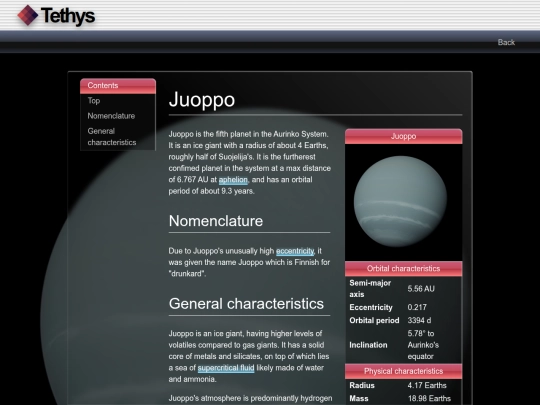540x405 pixels.
Task: Select the Semi-major axis label
Action: pos(370,289)
